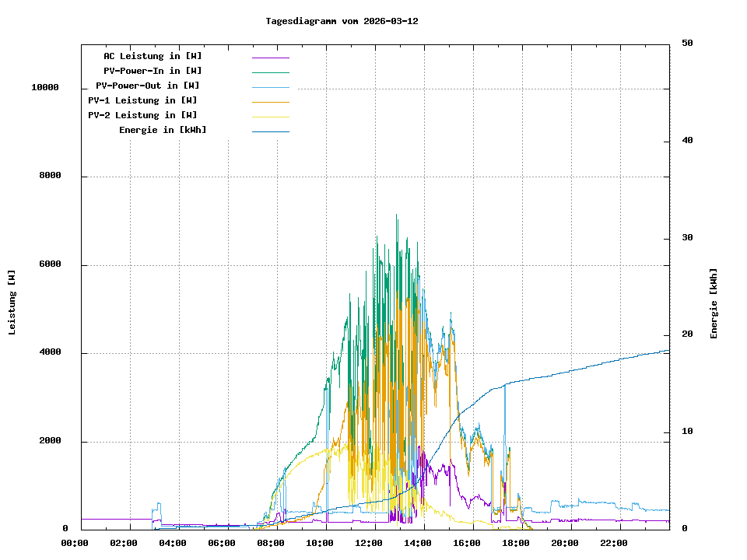Click the chart title Tagesdiagramm vom 2026-03-12
The image size is (747, 560).
point(342,21)
